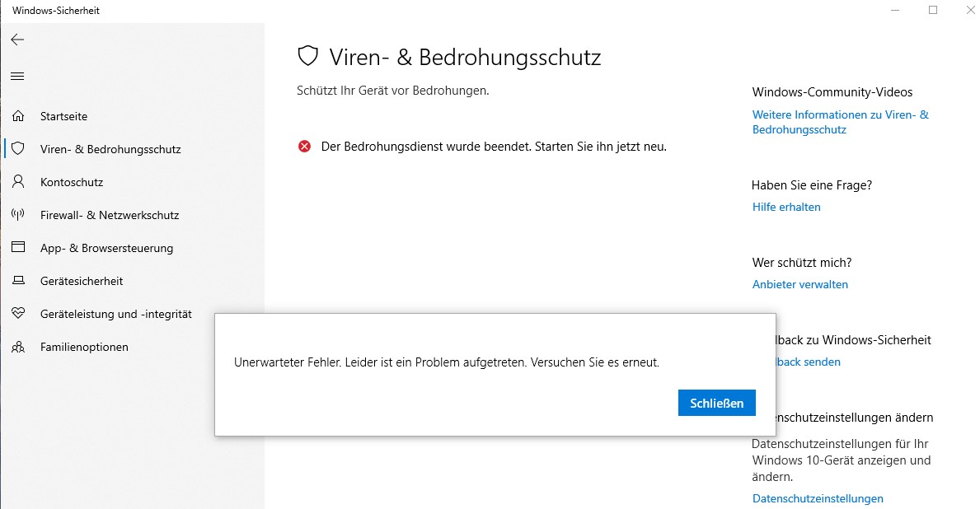
Task: Click the Startseite home icon
Action: (18, 115)
